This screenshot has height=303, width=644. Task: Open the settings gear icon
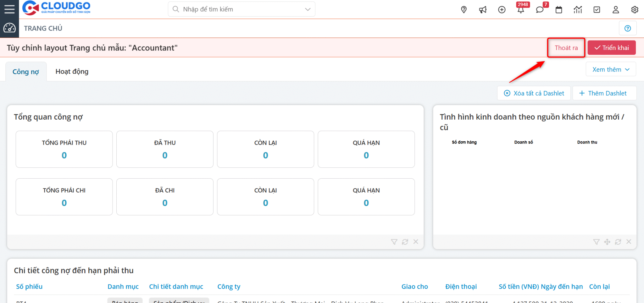click(635, 10)
